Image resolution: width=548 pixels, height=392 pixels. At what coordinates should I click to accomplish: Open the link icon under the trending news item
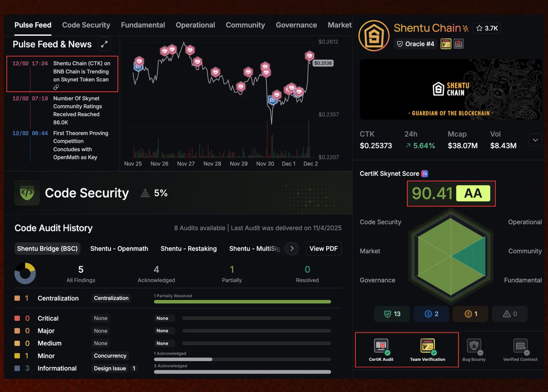tap(56, 87)
